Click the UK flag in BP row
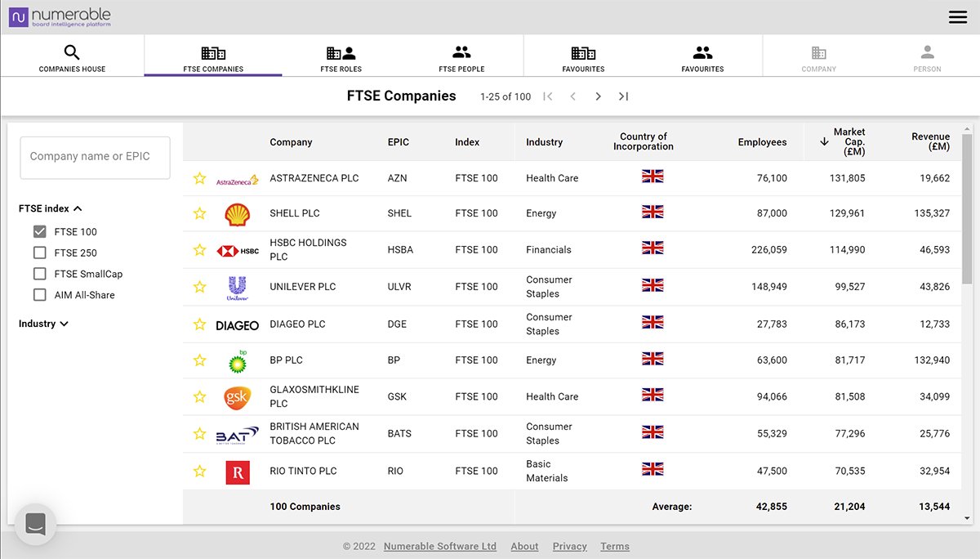Viewport: 980px width, 559px height. [653, 358]
